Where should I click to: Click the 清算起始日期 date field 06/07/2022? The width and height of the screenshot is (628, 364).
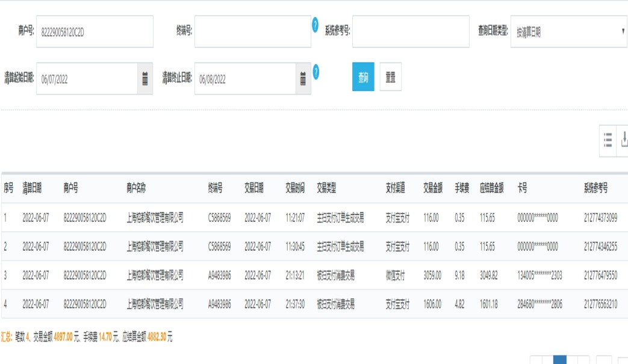pos(87,78)
